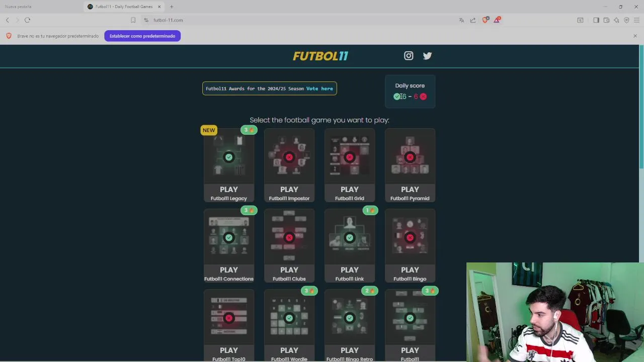Play Futbol11 Grid game

coord(350,166)
